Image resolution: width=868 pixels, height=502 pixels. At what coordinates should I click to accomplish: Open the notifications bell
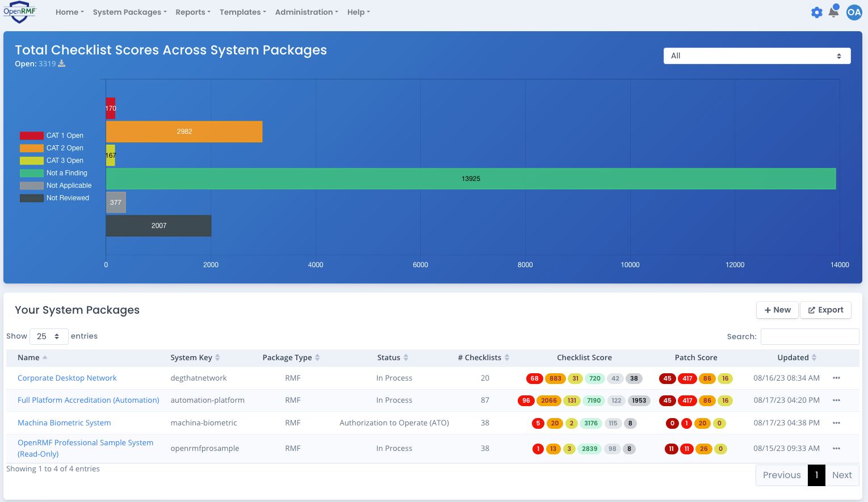coord(834,12)
